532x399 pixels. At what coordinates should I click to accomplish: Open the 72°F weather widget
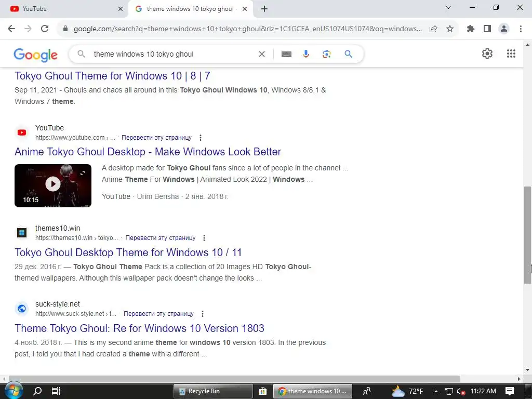point(408,391)
